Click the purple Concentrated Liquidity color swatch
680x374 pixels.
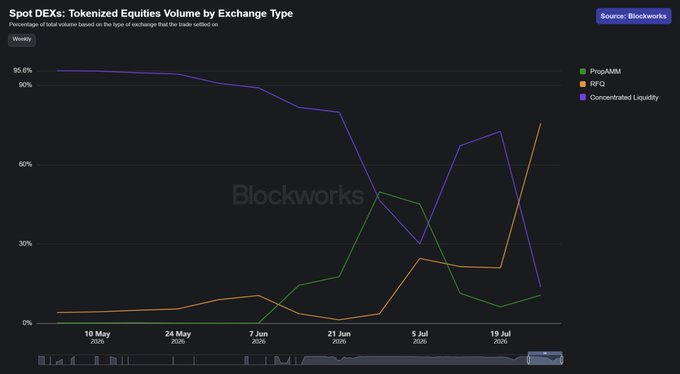tap(583, 98)
